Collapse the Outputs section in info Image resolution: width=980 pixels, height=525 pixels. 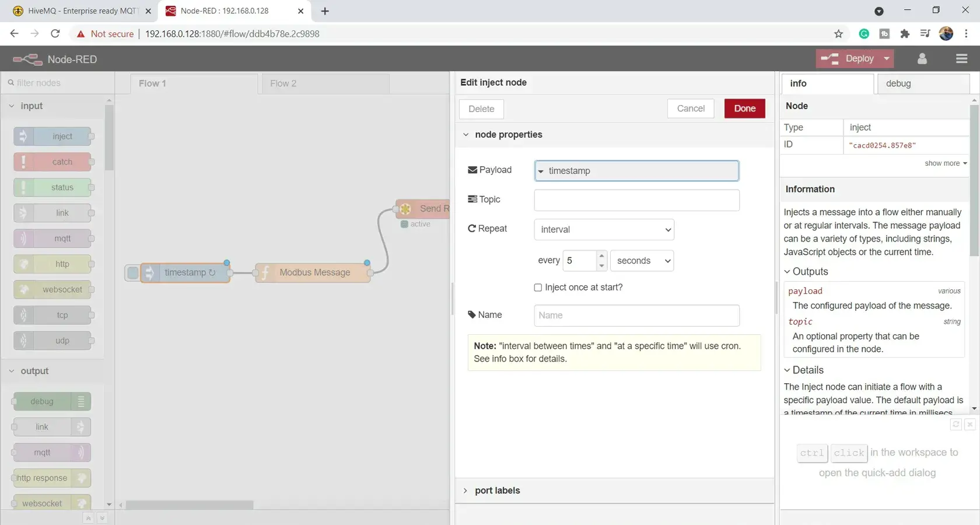click(x=806, y=272)
